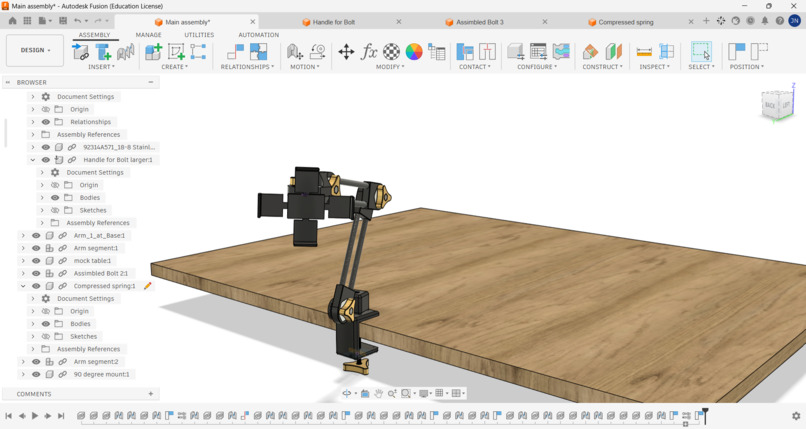Hide the Arm segment:1 component
The image size is (806, 429).
pos(36,248)
